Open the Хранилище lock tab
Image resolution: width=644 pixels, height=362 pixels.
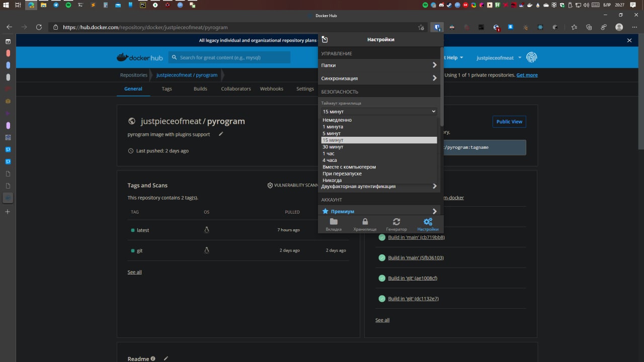pos(365,224)
